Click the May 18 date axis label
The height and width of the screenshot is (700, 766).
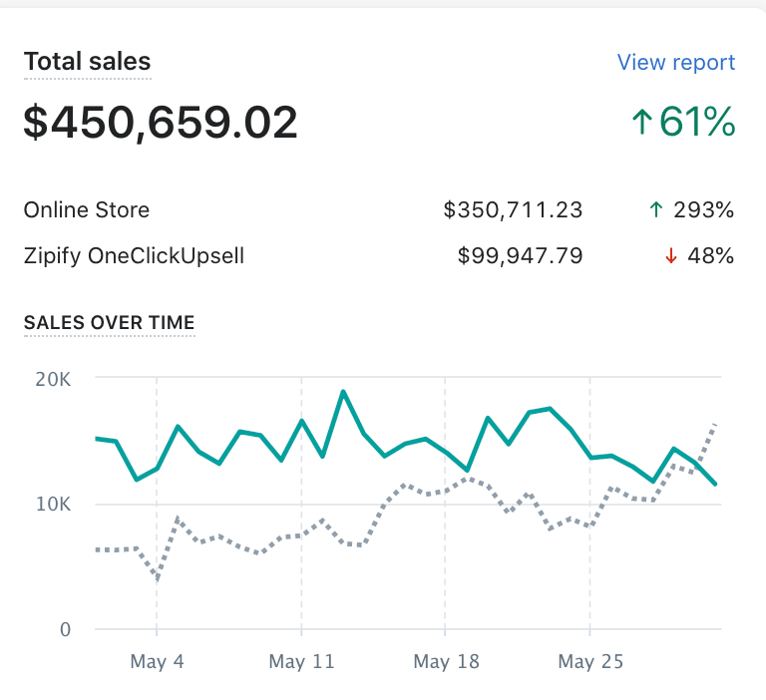(446, 662)
